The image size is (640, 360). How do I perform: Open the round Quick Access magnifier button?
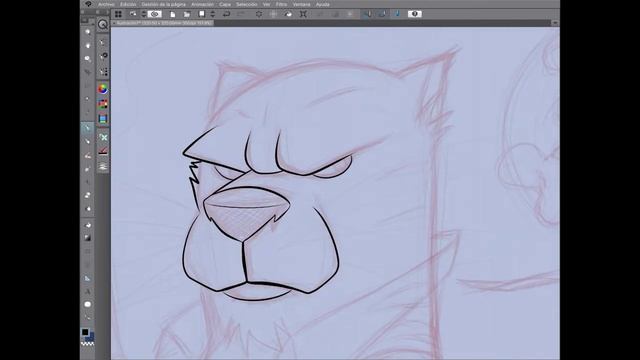[x=103, y=24]
